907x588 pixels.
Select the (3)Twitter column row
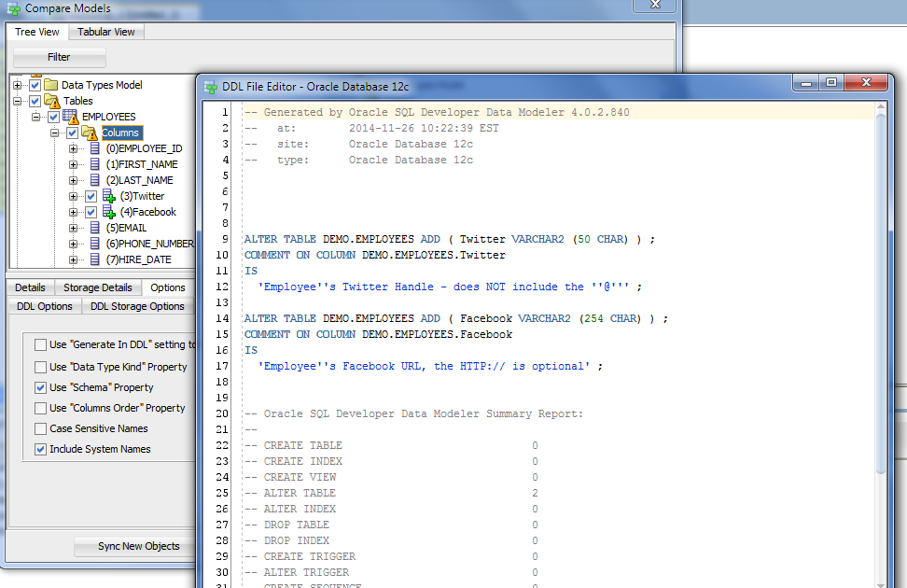coord(142,196)
